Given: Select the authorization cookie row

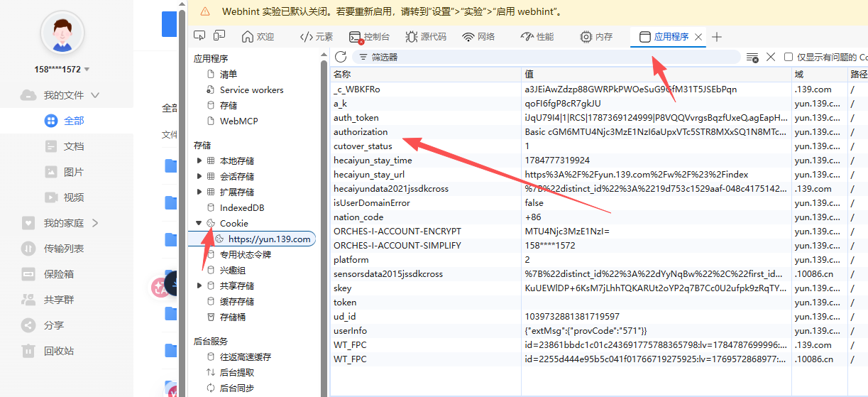Looking at the screenshot, I should click(598, 132).
